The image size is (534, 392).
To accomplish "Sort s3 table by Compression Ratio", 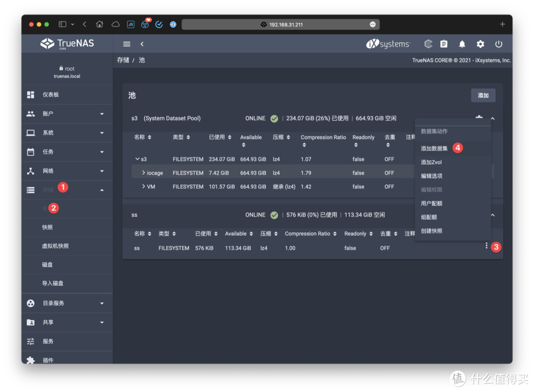I will [323, 141].
